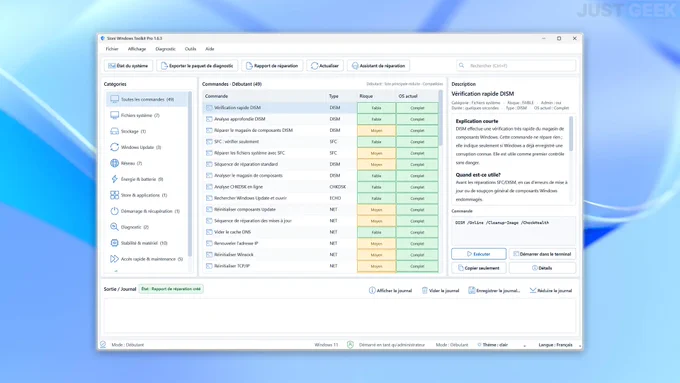
Task: Select the Réseau globe icon
Action: (x=114, y=163)
